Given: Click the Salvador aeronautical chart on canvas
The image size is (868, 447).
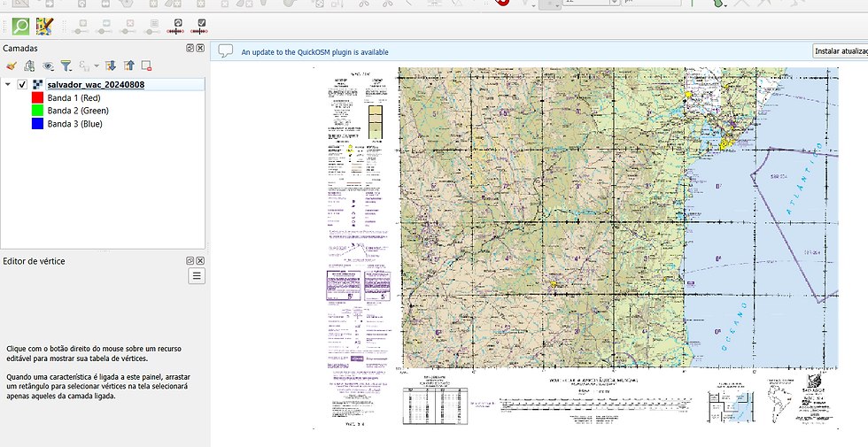Looking at the screenshot, I should tap(576, 248).
